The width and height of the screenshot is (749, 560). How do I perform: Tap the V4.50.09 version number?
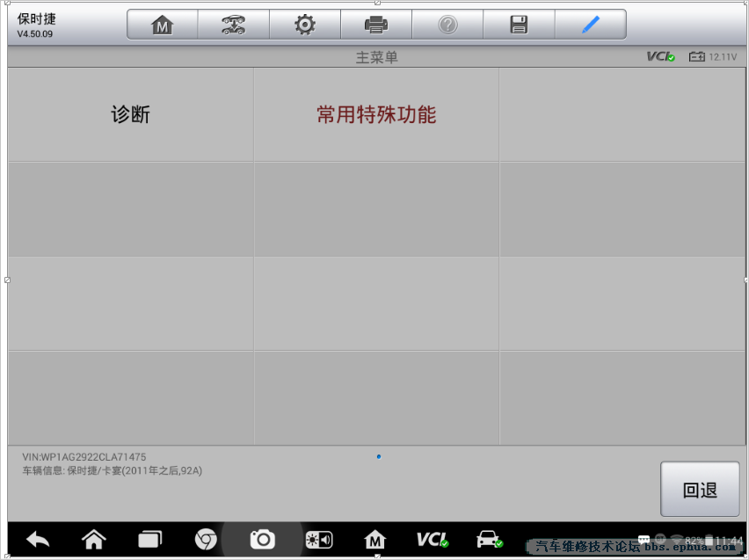coord(35,34)
